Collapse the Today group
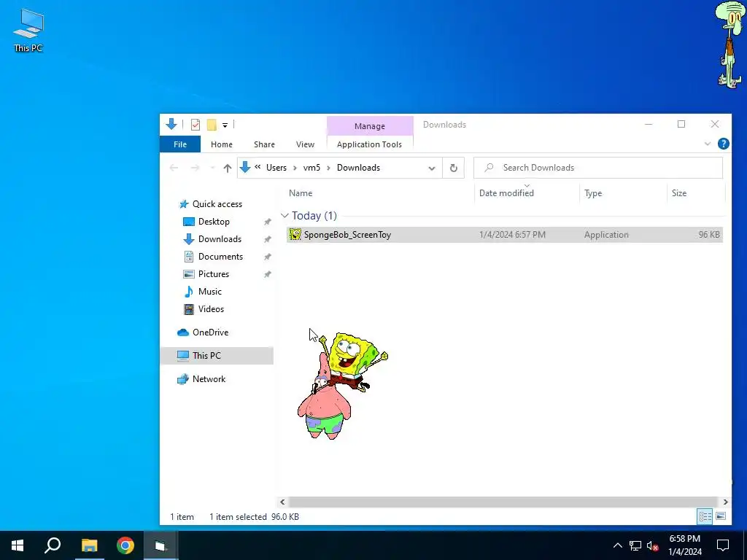 click(285, 216)
